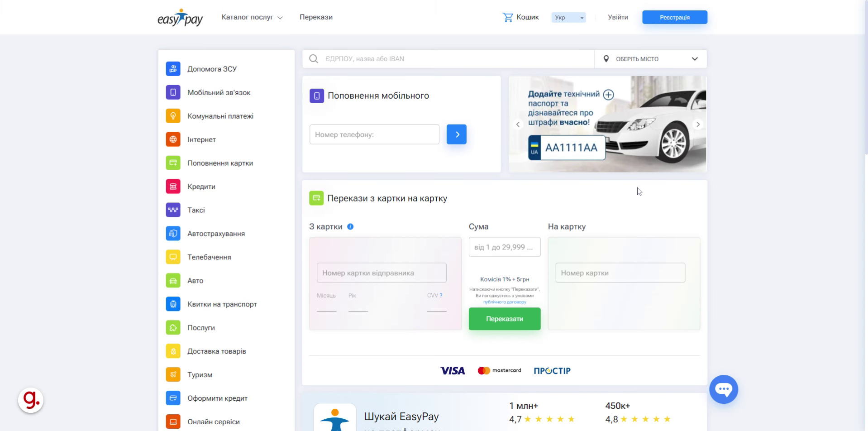868x431 pixels.
Task: Click the Номер телефону input field
Action: pos(374,134)
